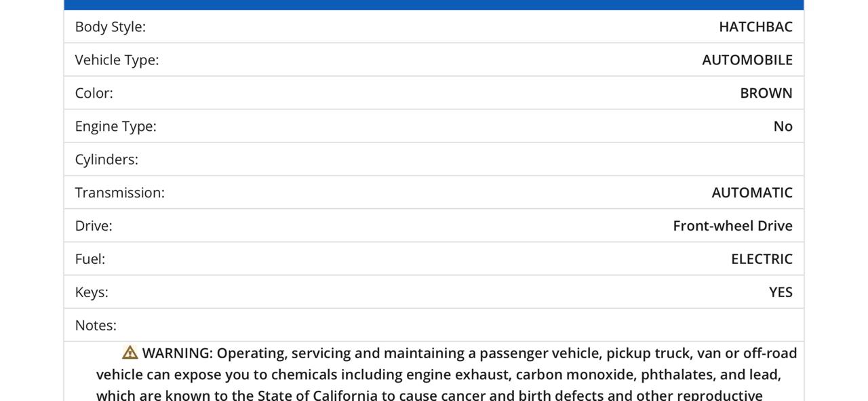Screen dimensions: 868x401
Task: Select the Engine Type label
Action: point(116,126)
